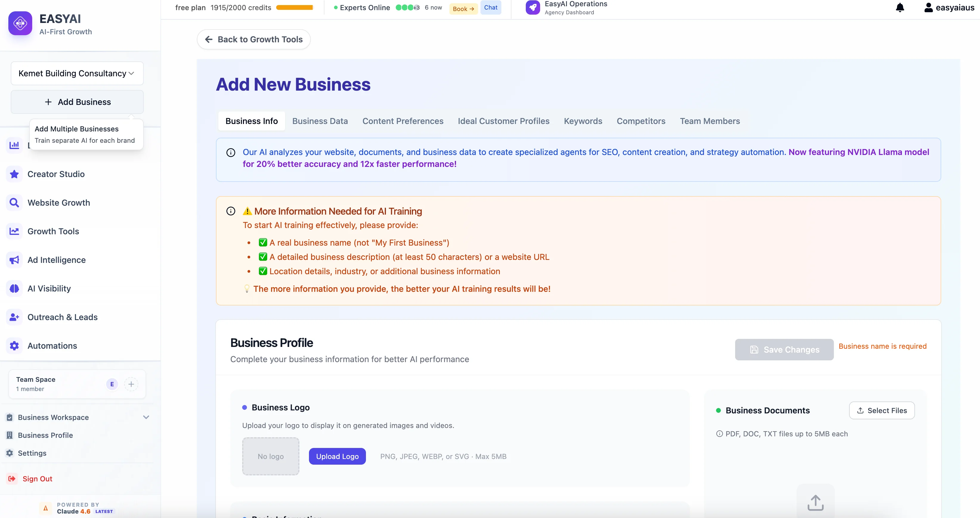Expand Book options in top bar
The width and height of the screenshot is (980, 518).
click(x=463, y=8)
